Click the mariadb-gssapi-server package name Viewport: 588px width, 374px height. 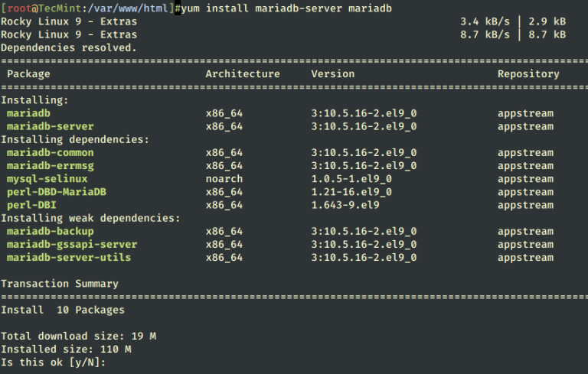point(71,244)
